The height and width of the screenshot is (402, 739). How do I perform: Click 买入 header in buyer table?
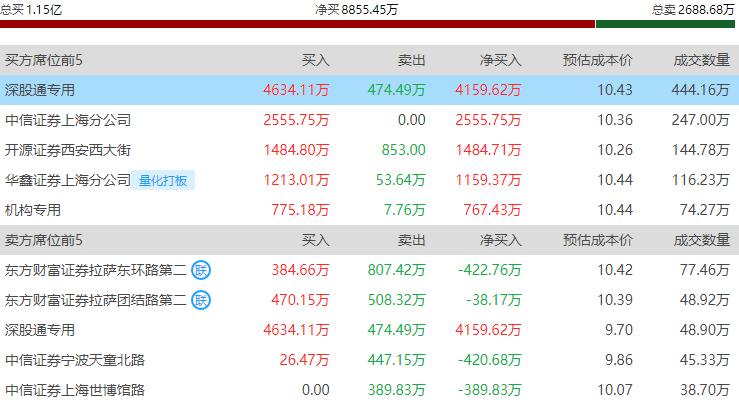(315, 60)
